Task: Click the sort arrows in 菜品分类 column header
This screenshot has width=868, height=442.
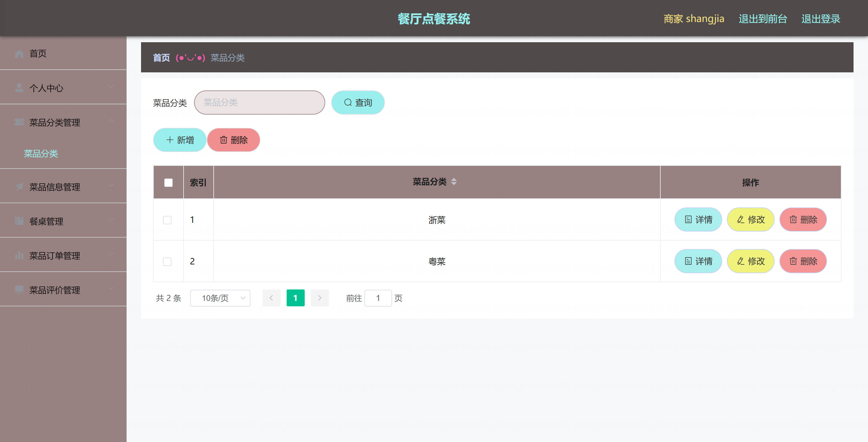Action: tap(454, 182)
